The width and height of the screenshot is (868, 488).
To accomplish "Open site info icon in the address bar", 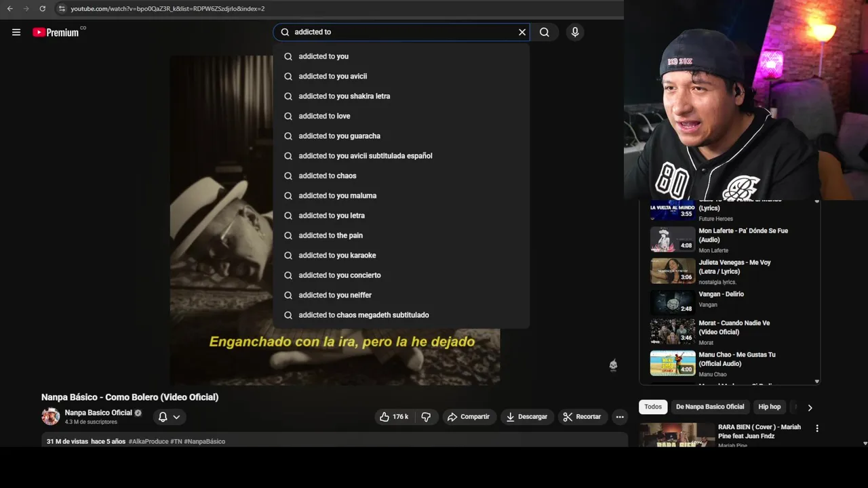I will point(62,9).
